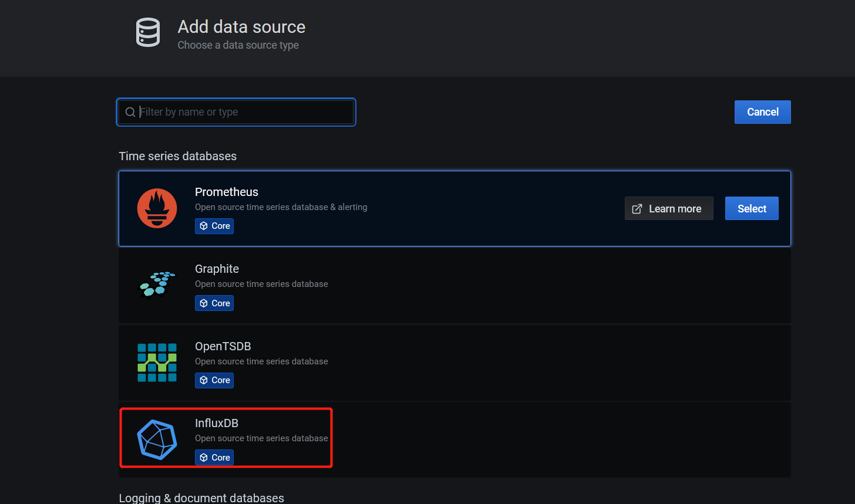Viewport: 855px width, 504px height.
Task: Select the Prometheus data source
Action: [752, 208]
